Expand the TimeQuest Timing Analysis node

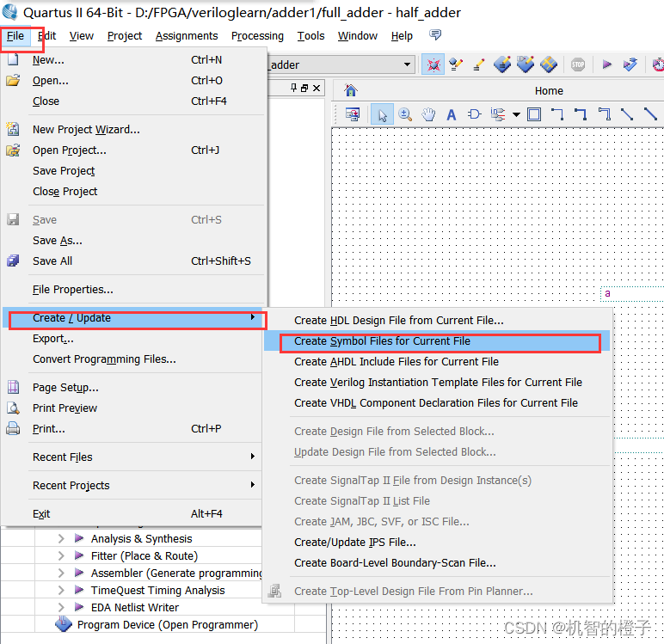tap(61, 590)
